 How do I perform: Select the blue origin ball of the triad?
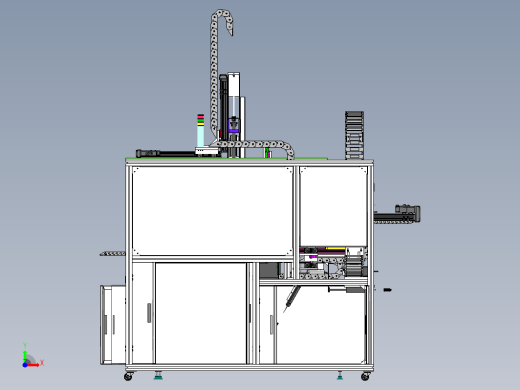[25, 365]
